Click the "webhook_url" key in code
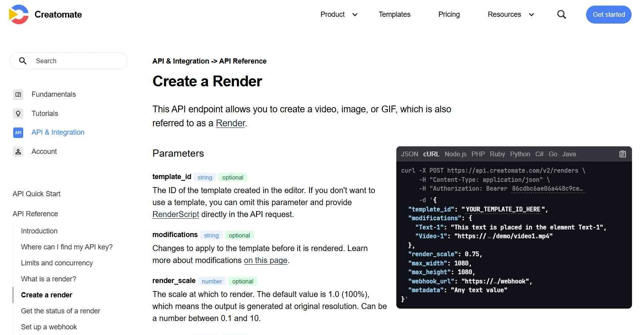The width and height of the screenshot is (644, 335). click(x=431, y=281)
